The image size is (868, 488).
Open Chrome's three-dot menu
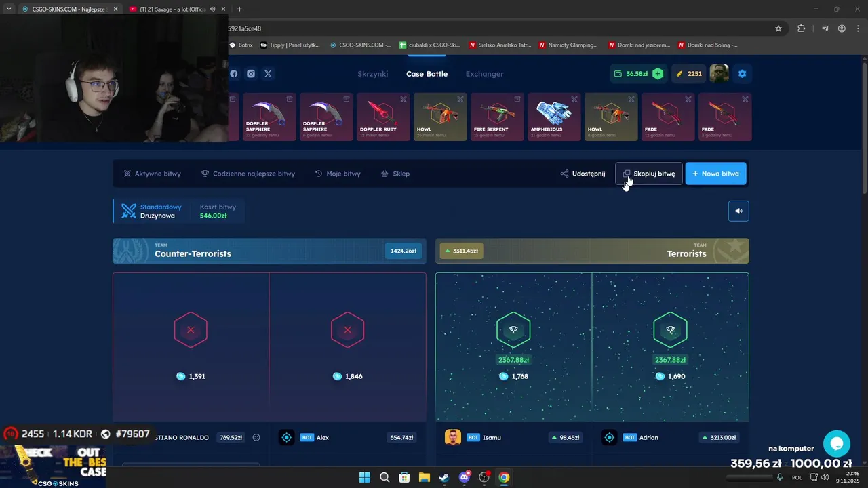(858, 28)
